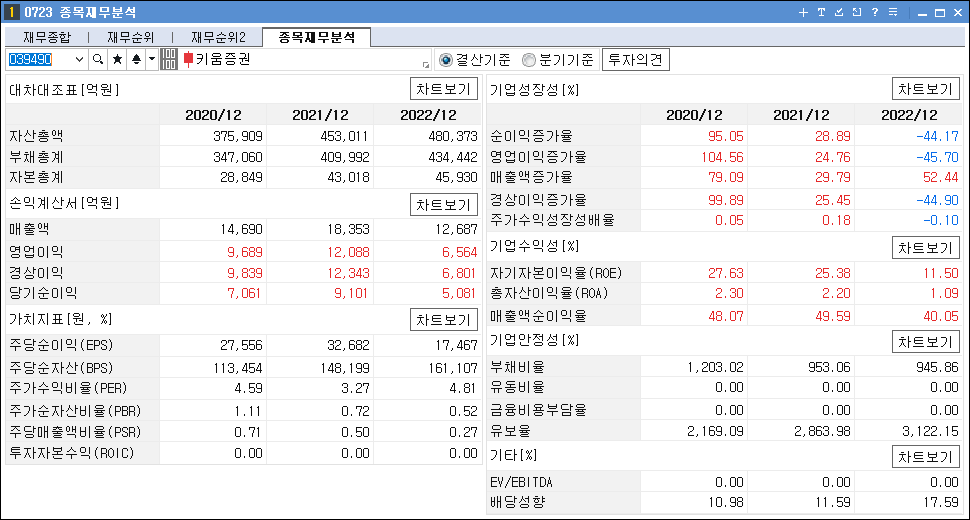Select the 종목재무분석 tab
The image size is (970, 520).
pyautogui.click(x=317, y=37)
